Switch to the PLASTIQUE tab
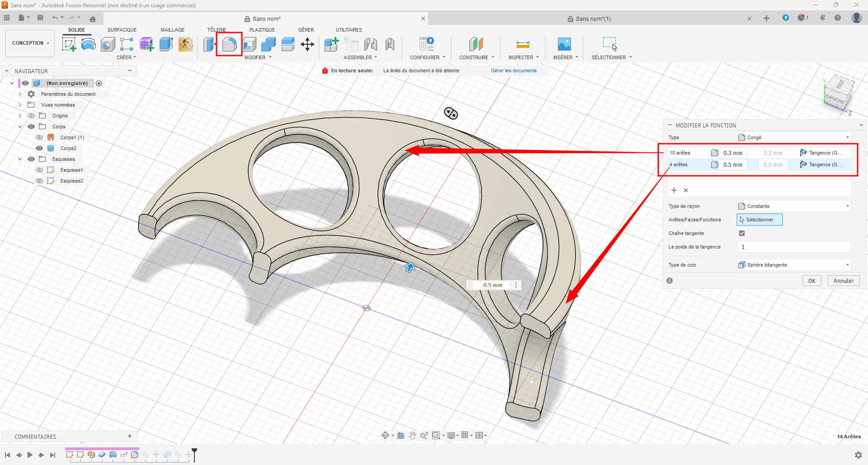 point(262,30)
